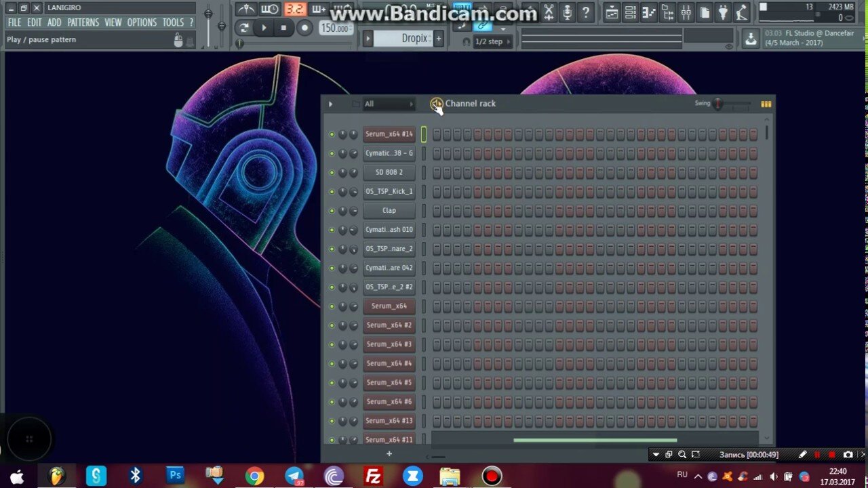Screen dimensions: 868x488
Task: Expand the Bandicam dropdown triangle
Action: (656, 455)
